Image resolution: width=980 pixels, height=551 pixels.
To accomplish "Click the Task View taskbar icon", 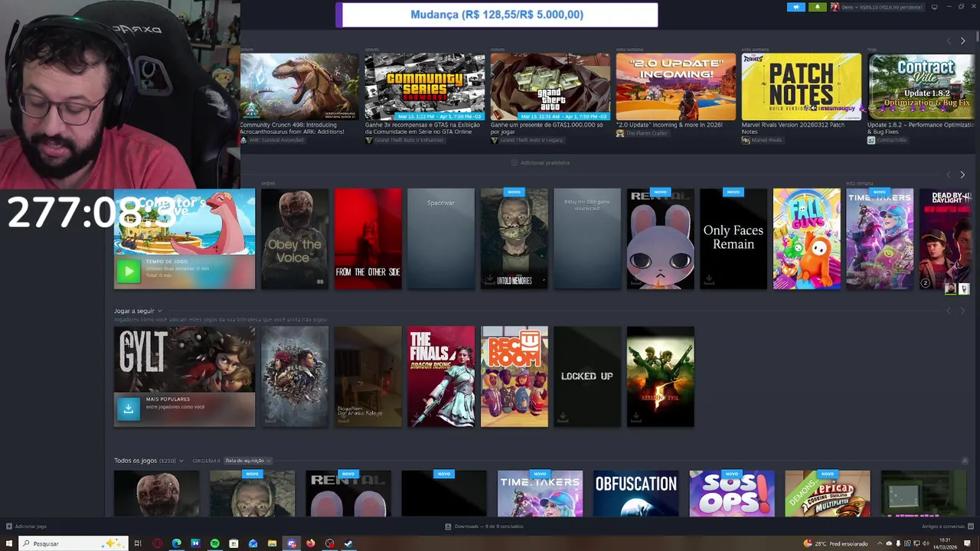I will coord(138,543).
